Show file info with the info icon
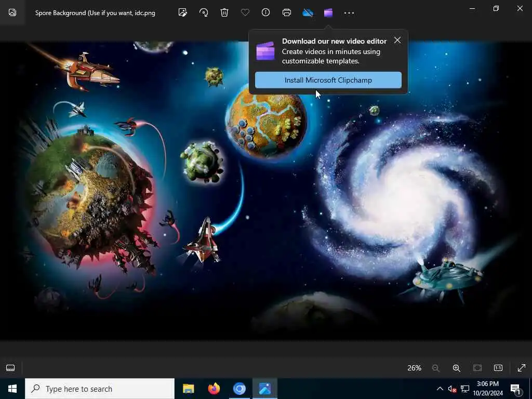532x399 pixels. (265, 12)
